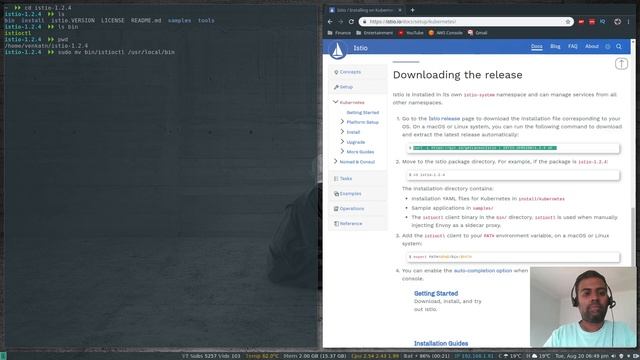Viewport: 640px width, 360px height.
Task: Open the Entertainment bookmarks folder
Action: 374,33
